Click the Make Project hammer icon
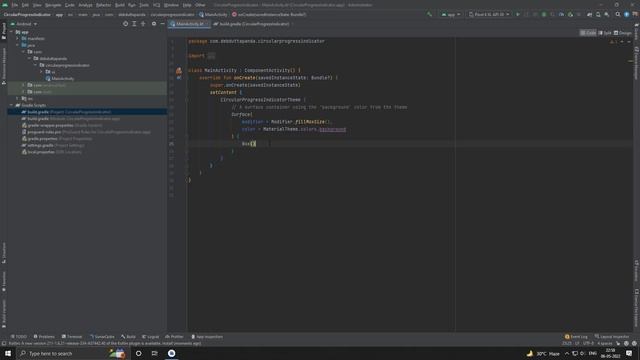640x360 pixels. point(429,14)
